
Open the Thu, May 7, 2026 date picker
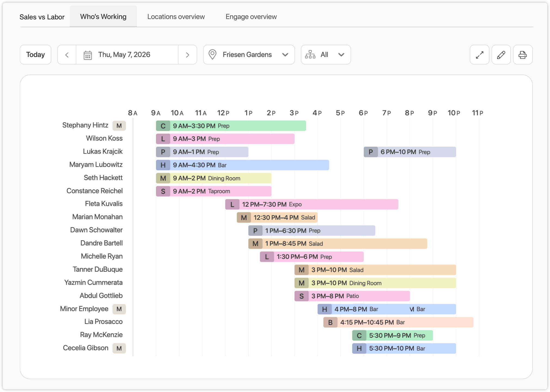click(127, 55)
